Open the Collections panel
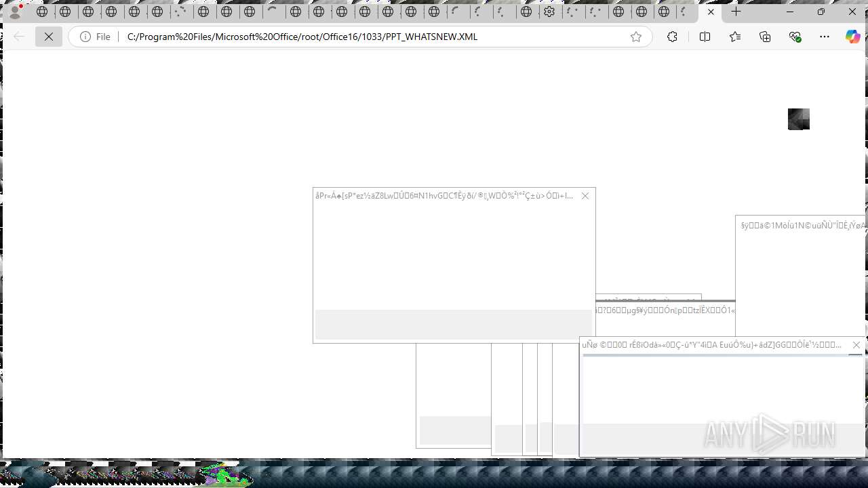Image resolution: width=868 pixels, height=488 pixels. tap(765, 37)
